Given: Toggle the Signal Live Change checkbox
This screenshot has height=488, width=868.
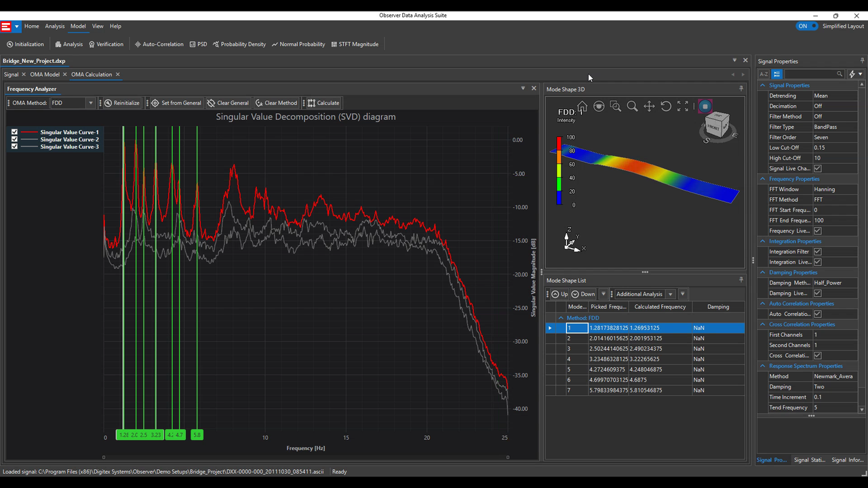Looking at the screenshot, I should [x=817, y=168].
